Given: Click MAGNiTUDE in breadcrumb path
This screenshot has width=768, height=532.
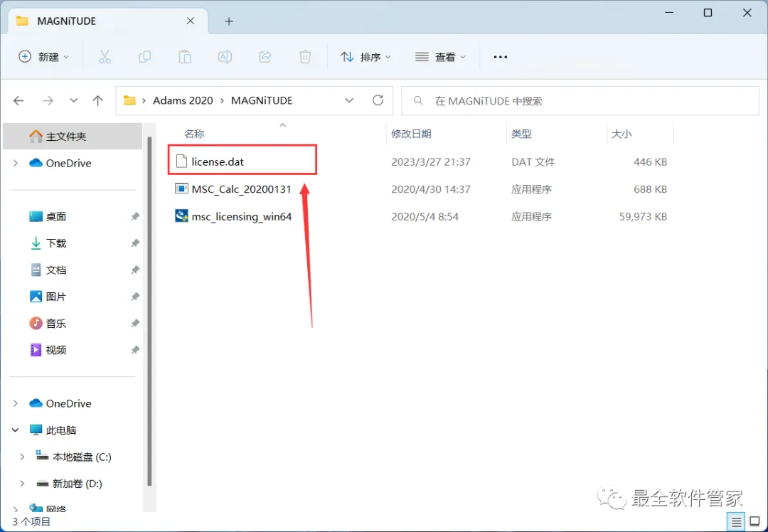Looking at the screenshot, I should coord(262,100).
